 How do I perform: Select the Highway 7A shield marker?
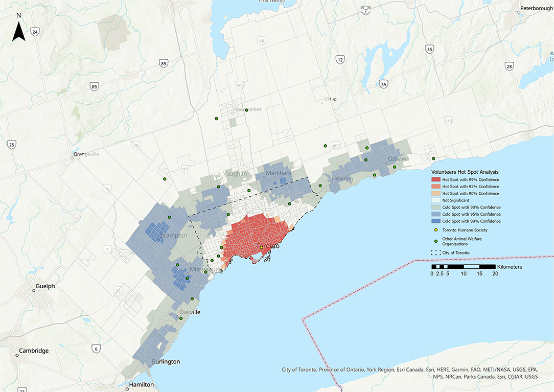[383, 84]
